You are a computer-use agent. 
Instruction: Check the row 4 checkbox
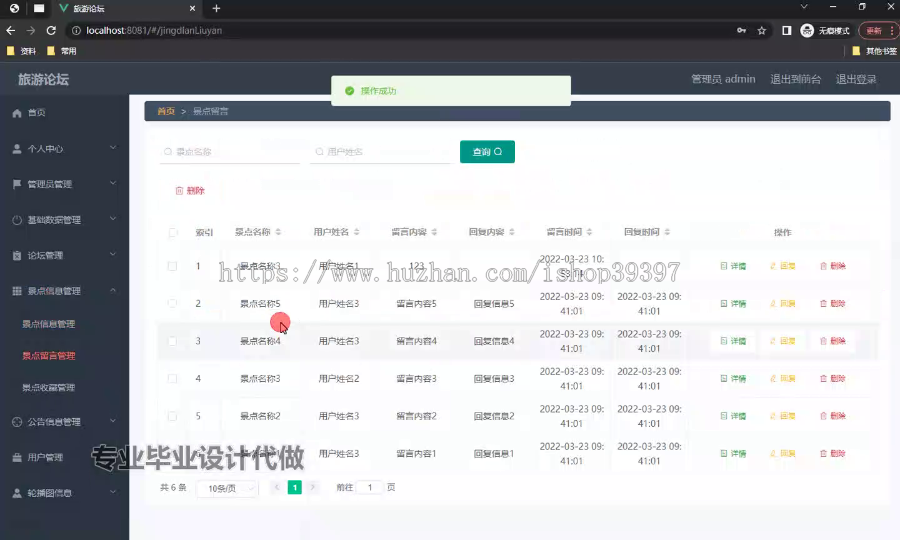tap(172, 379)
